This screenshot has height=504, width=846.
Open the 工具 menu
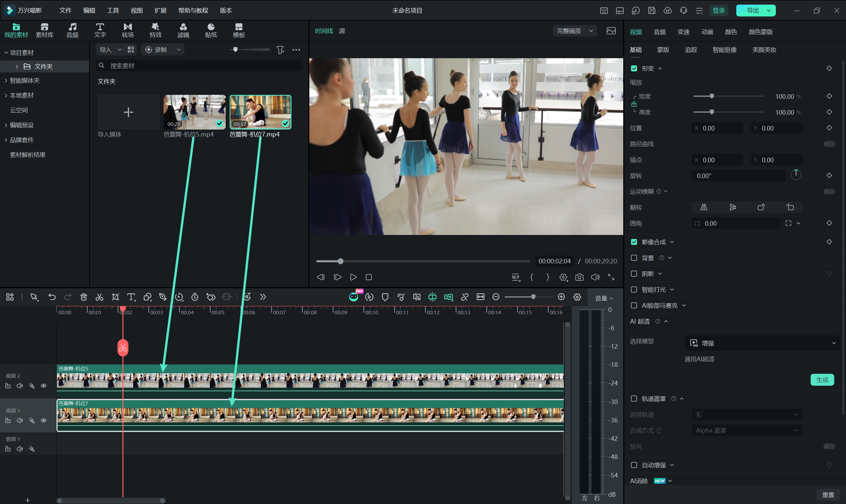pyautogui.click(x=113, y=11)
